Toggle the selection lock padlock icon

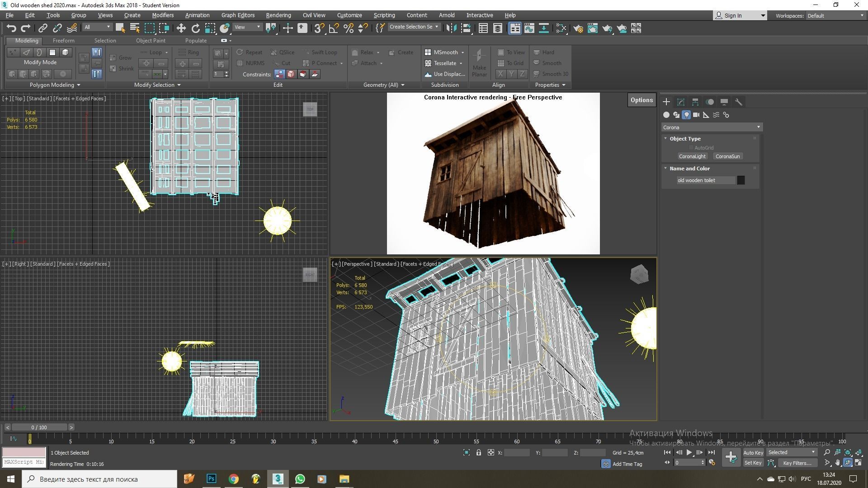tap(478, 452)
